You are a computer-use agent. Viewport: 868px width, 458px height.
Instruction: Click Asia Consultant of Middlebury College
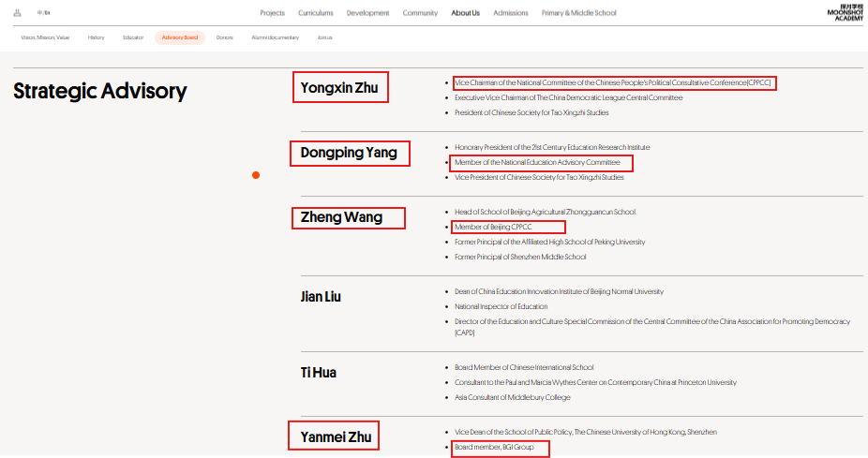(x=512, y=398)
